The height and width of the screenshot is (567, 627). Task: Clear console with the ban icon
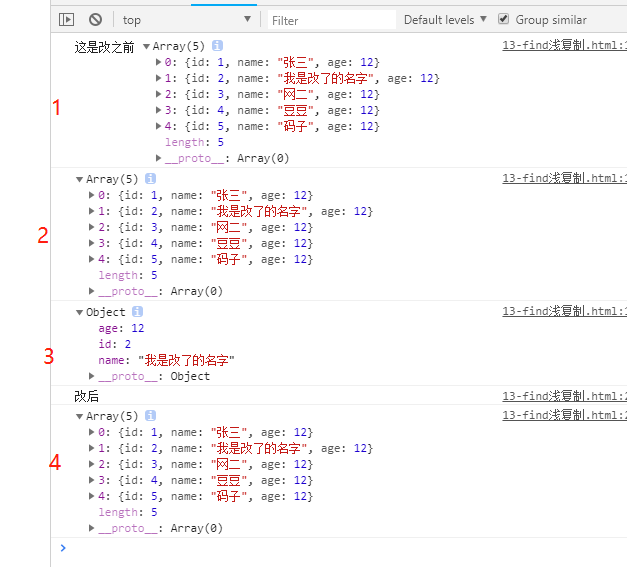95,20
